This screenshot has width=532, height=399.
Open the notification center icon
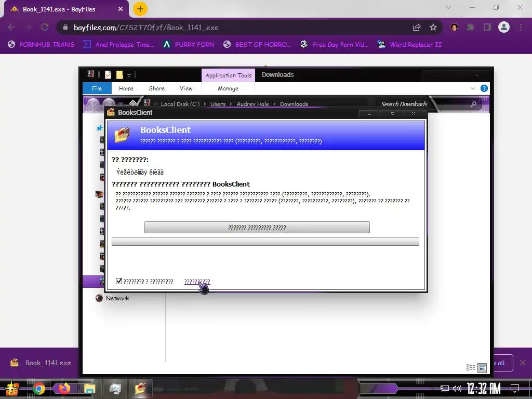(515, 389)
